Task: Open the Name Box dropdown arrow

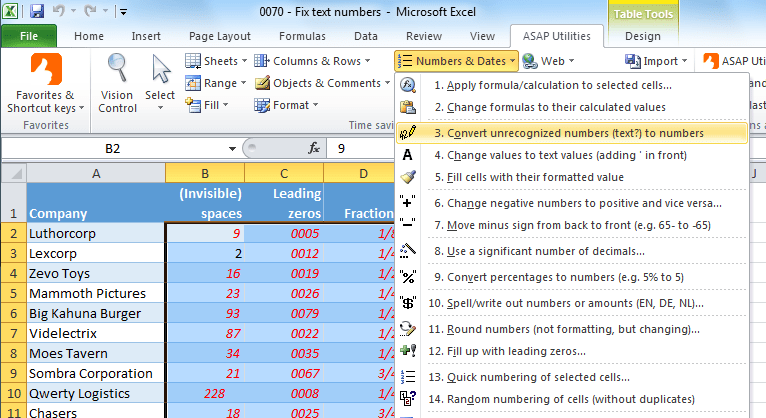Action: click(232, 148)
